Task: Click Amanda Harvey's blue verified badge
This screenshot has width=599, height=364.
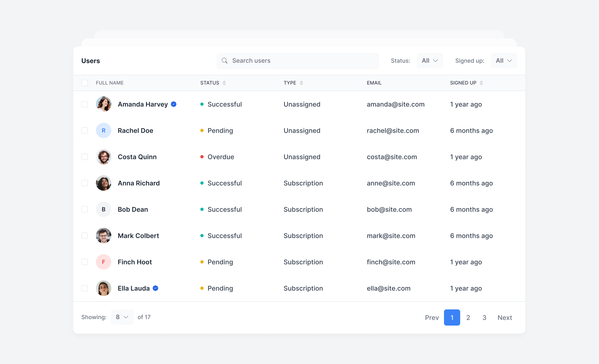Action: pyautogui.click(x=173, y=104)
